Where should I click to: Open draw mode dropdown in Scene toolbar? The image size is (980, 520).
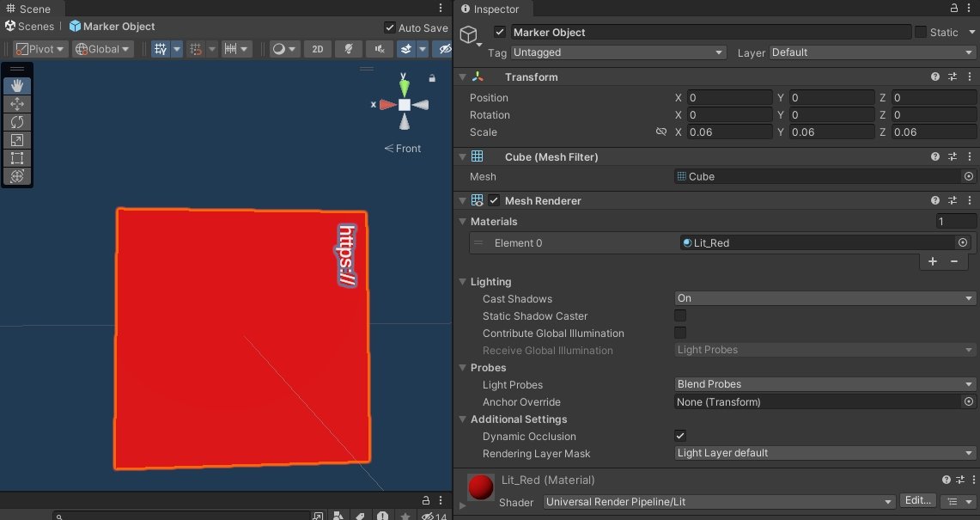284,49
